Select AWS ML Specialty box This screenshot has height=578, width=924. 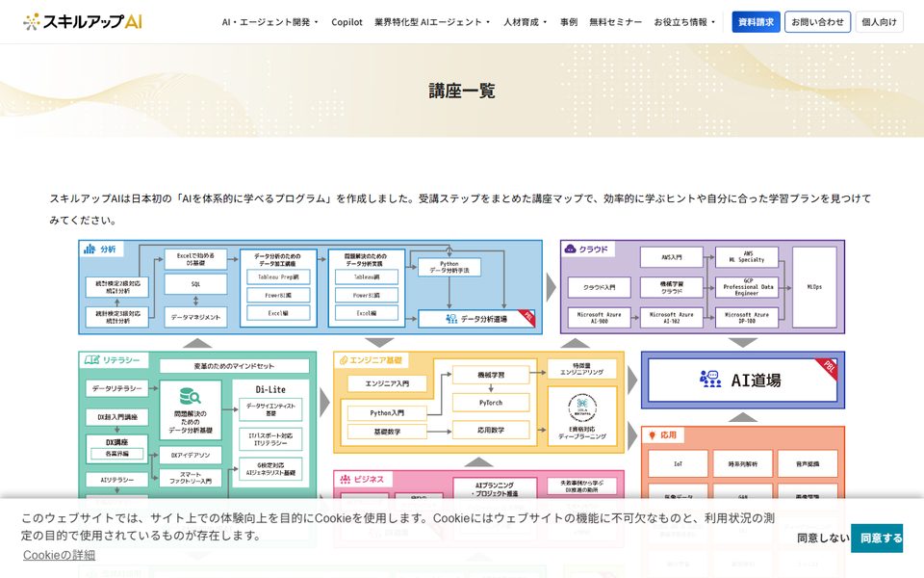pyautogui.click(x=747, y=257)
